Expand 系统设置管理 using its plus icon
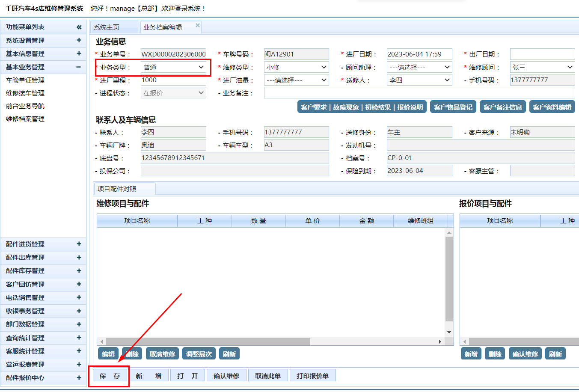The image size is (579, 392). [x=79, y=40]
